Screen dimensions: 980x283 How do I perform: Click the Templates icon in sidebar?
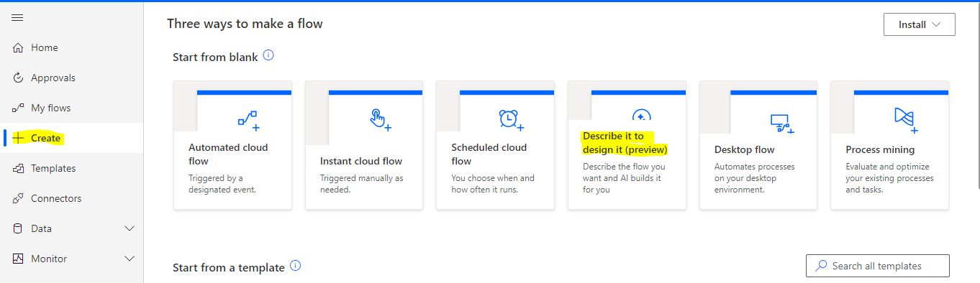(x=19, y=168)
